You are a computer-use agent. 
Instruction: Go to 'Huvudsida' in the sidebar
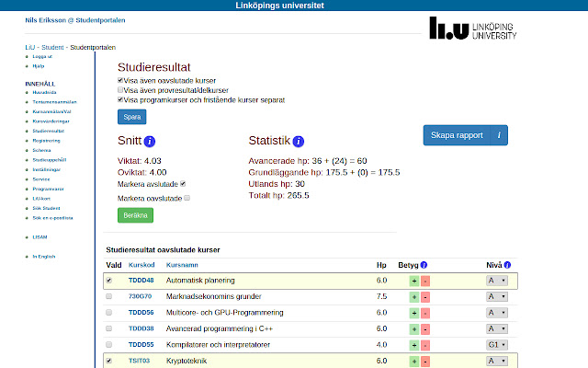click(x=44, y=92)
